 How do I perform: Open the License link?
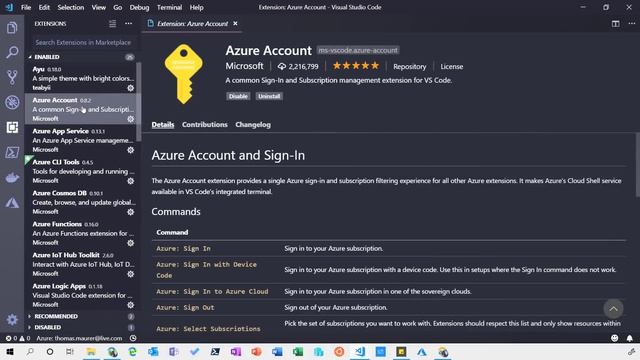point(451,67)
